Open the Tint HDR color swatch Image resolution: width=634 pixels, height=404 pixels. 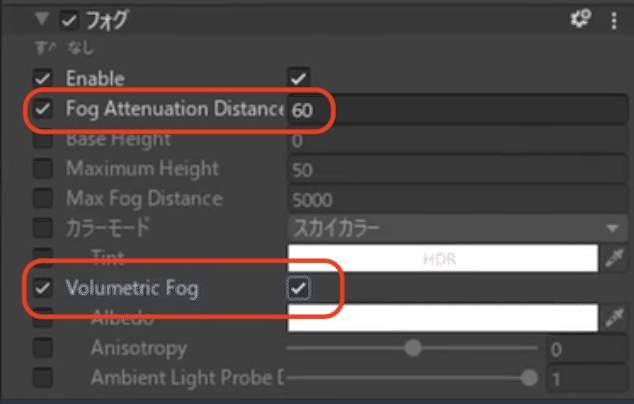443,258
